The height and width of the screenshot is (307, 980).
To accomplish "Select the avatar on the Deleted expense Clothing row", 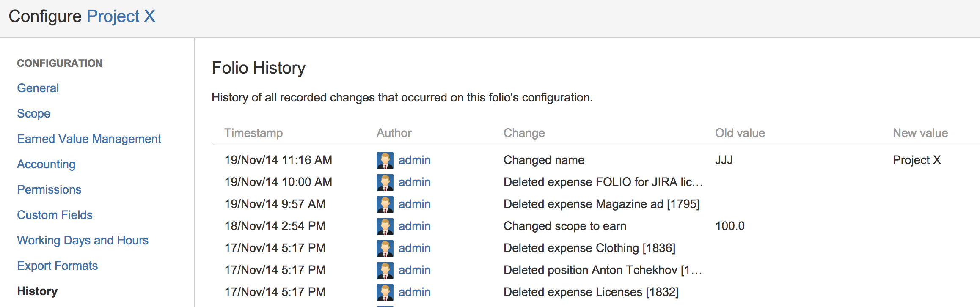I will [x=385, y=248].
